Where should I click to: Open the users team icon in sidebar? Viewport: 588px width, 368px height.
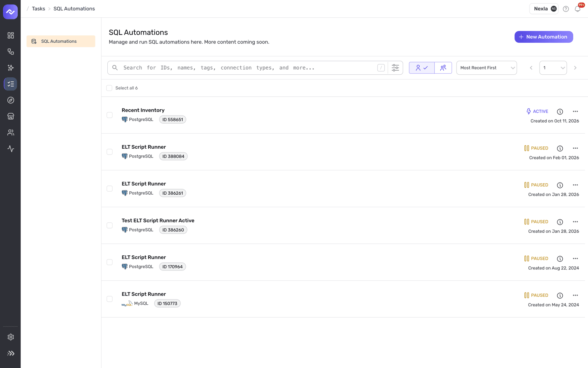(x=11, y=132)
